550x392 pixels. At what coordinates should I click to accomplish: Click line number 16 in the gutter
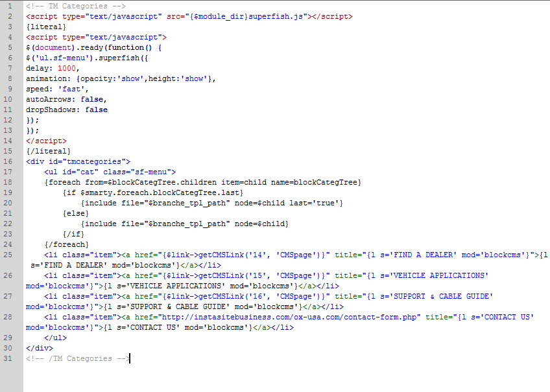8,161
